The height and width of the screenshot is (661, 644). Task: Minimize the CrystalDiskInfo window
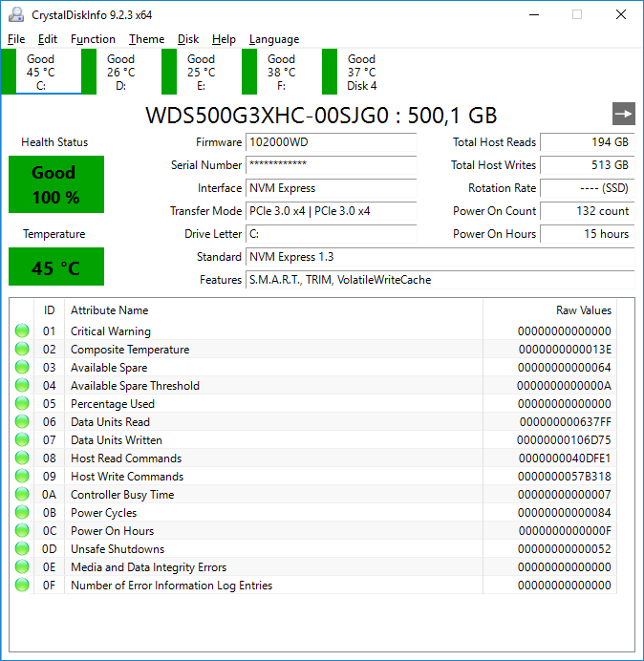click(x=534, y=14)
